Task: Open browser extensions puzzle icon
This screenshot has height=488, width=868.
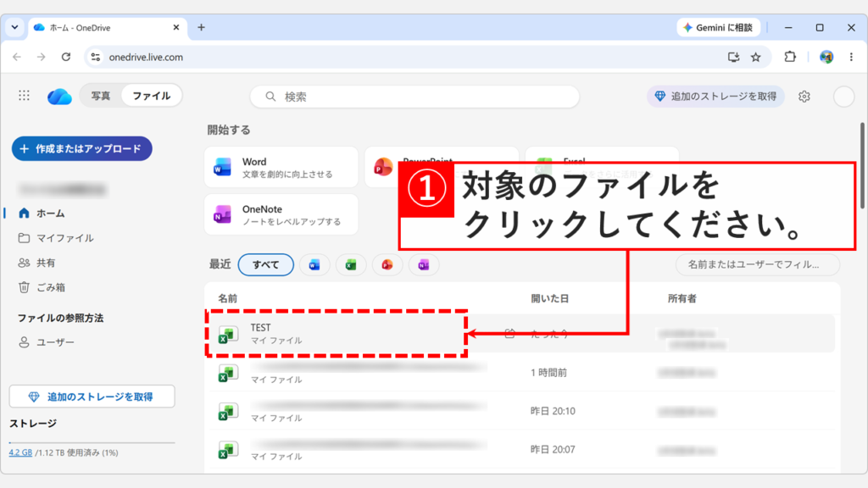Action: click(x=790, y=57)
